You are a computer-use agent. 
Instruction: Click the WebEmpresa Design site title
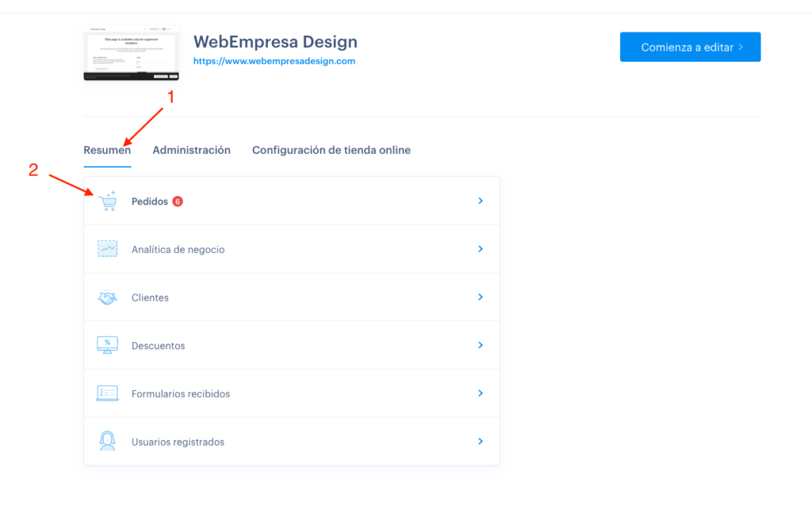coord(275,41)
